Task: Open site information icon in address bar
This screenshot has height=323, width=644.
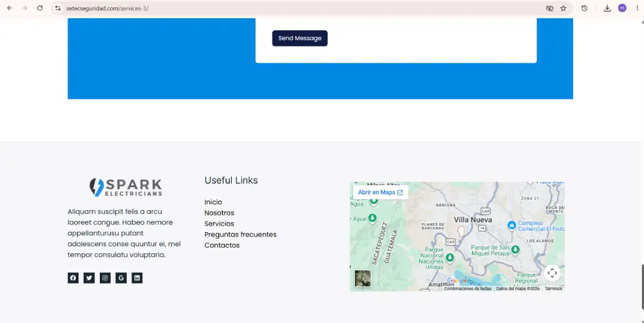Action: (58, 8)
